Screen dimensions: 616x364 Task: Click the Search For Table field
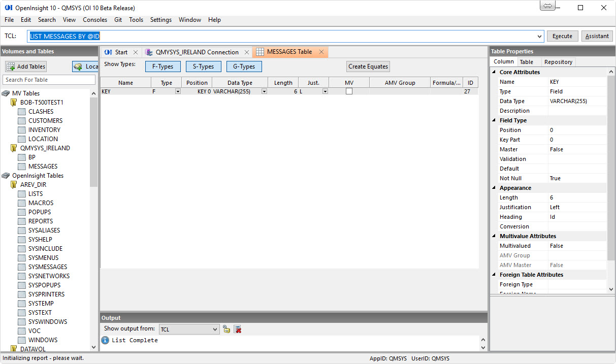49,80
